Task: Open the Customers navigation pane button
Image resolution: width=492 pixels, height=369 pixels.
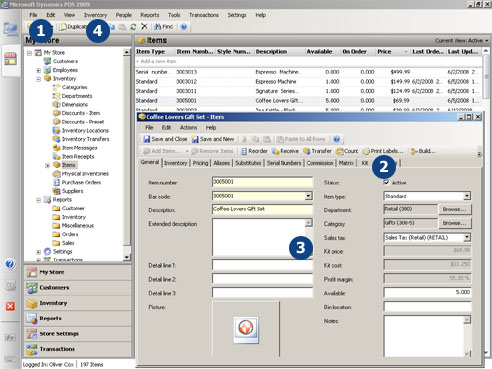Action: (78, 288)
